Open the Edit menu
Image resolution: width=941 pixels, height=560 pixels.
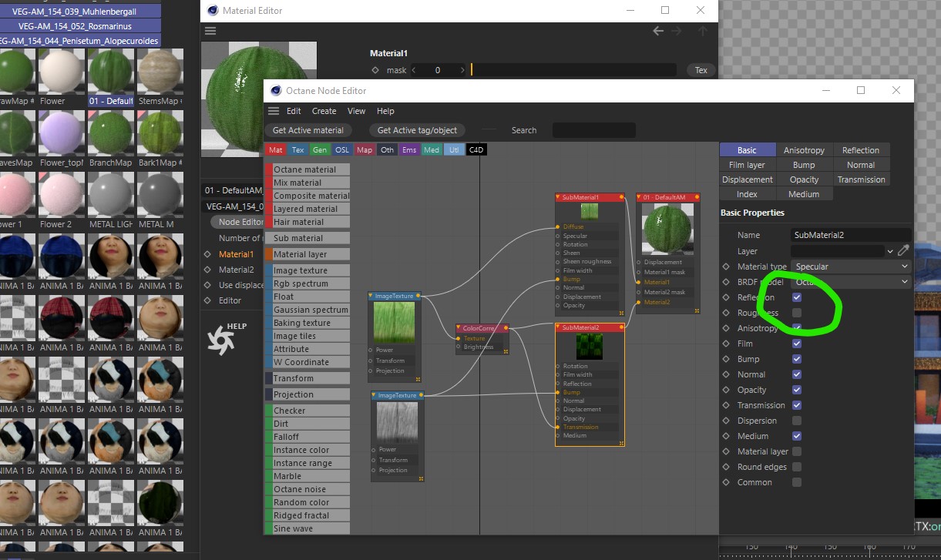coord(294,111)
